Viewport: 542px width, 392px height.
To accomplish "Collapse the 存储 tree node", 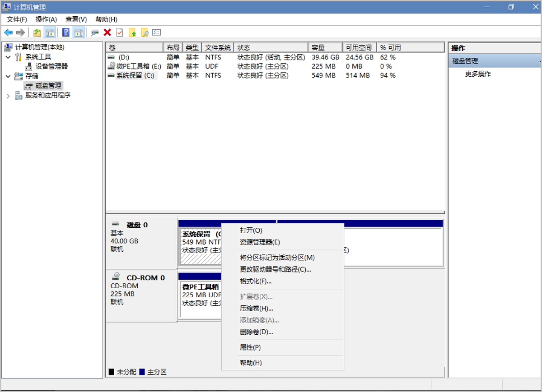I will coord(8,76).
